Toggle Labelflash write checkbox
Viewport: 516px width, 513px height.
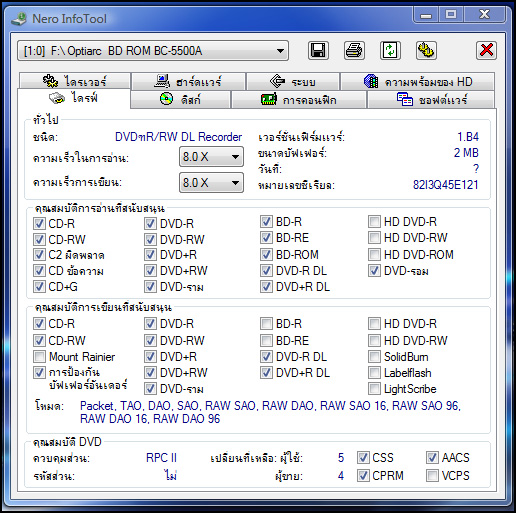click(374, 372)
